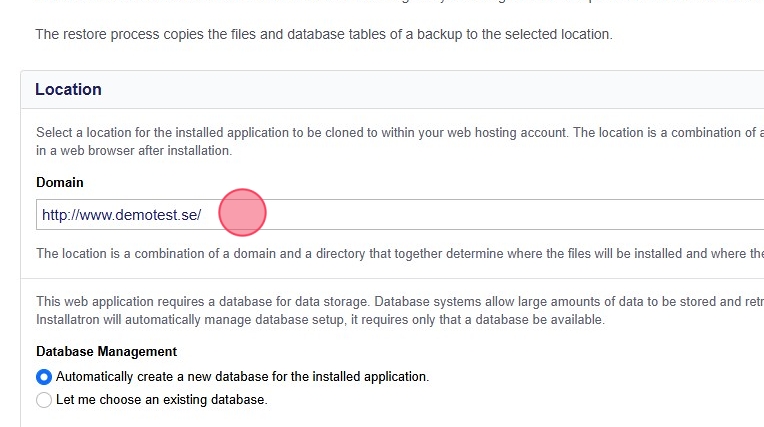Image resolution: width=764 pixels, height=427 pixels.
Task: Click the Location panel heading
Action: click(68, 89)
